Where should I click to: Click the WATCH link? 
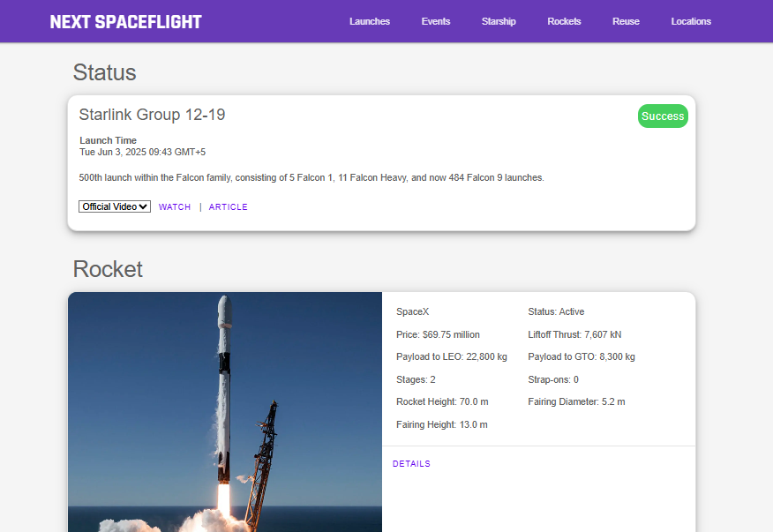point(175,207)
